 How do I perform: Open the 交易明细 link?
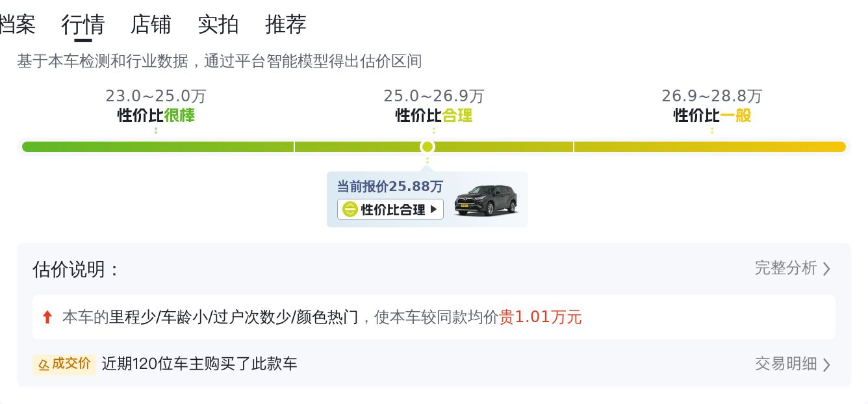tap(785, 364)
